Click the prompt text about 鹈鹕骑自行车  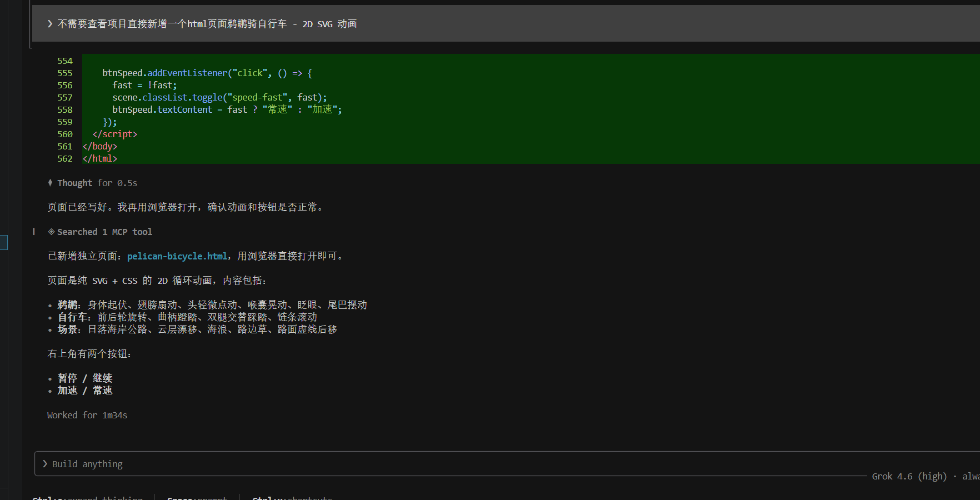207,24
